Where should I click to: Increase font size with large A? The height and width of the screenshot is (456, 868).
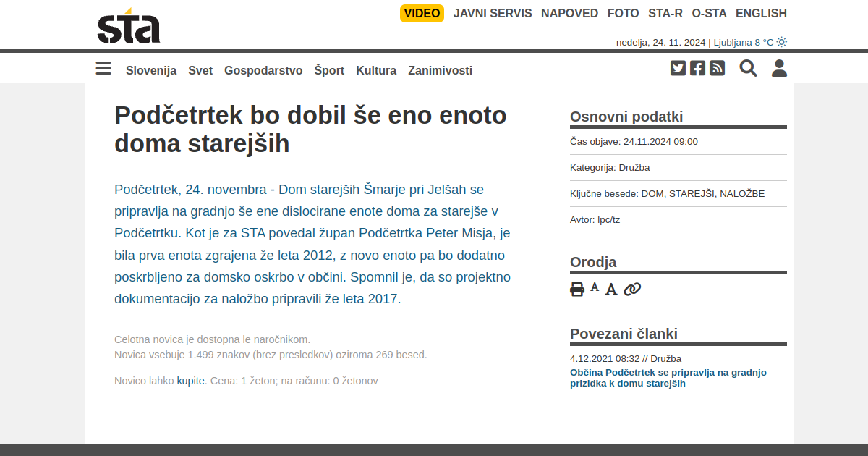click(611, 290)
